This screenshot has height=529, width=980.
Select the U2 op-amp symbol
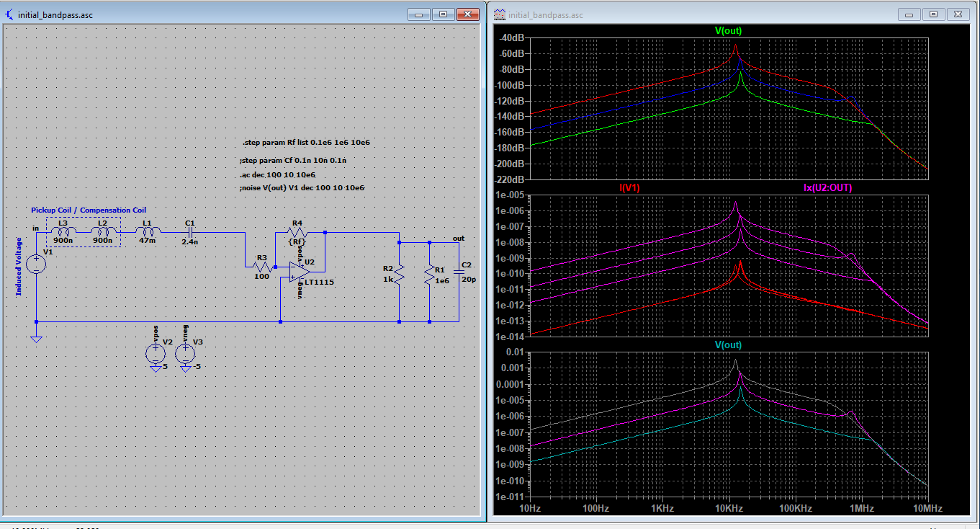[300, 271]
